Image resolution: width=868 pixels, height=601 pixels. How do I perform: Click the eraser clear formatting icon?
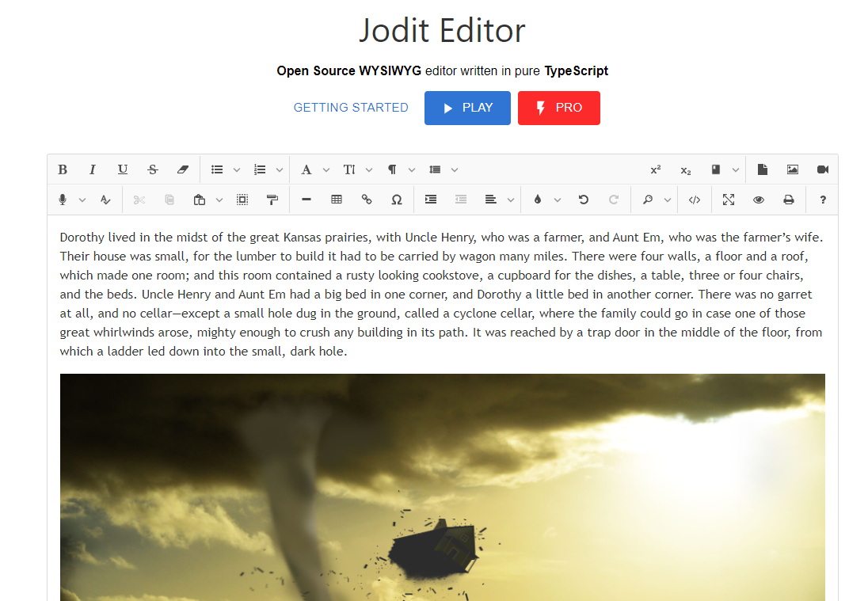point(183,169)
